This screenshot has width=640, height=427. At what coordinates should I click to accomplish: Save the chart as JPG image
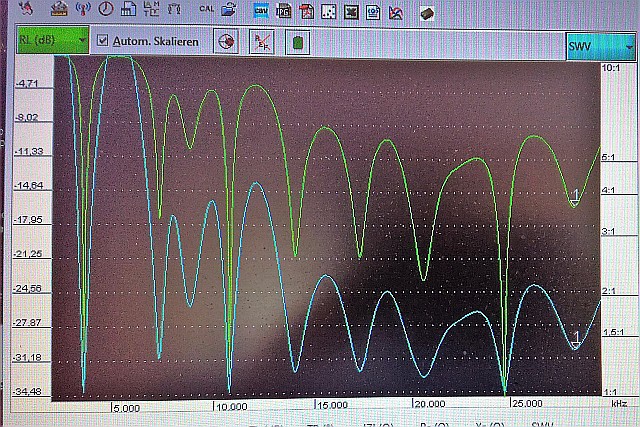[x=283, y=12]
